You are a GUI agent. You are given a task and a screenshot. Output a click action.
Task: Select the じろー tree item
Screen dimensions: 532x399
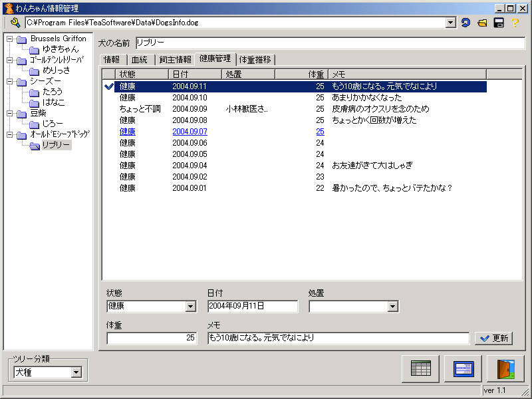(x=53, y=124)
